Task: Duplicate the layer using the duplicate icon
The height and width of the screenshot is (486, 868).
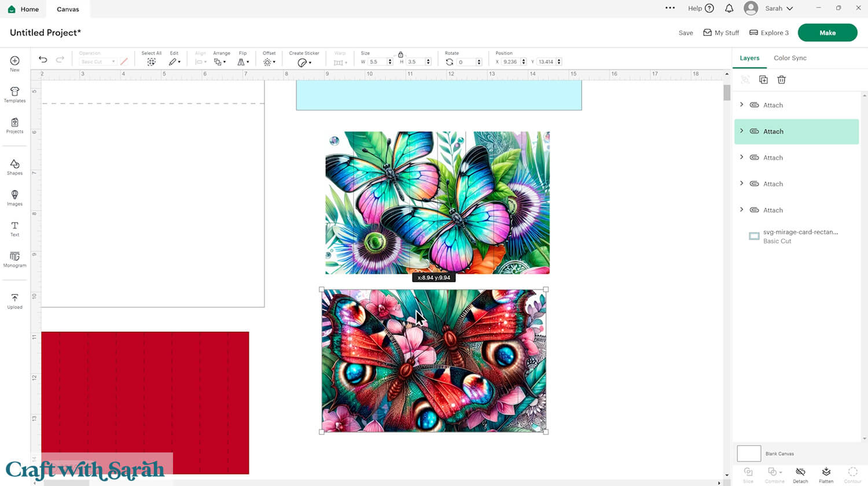Action: pyautogui.click(x=763, y=80)
